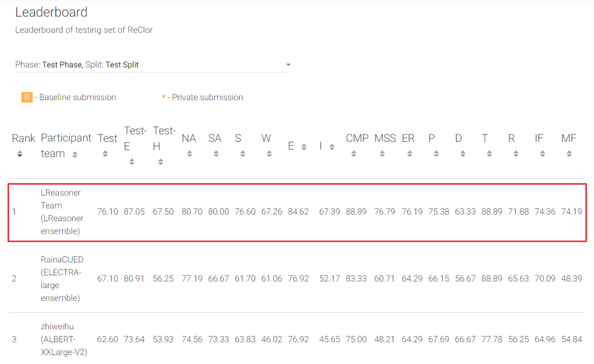Sort by E column arrows
The height and width of the screenshot is (364, 594).
coord(304,147)
